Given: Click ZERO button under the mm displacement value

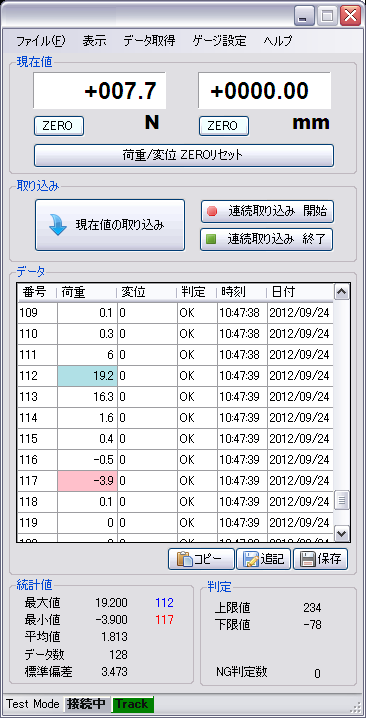Looking at the screenshot, I should click(224, 126).
